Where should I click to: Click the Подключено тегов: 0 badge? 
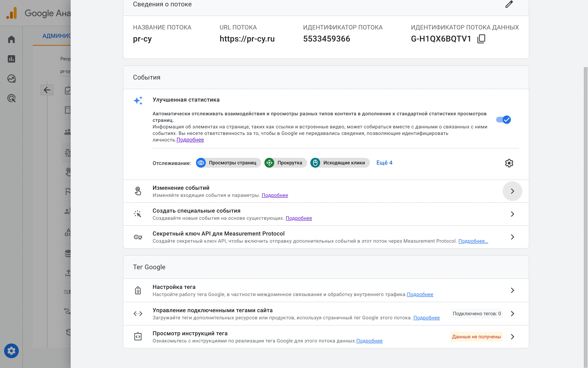tap(477, 313)
